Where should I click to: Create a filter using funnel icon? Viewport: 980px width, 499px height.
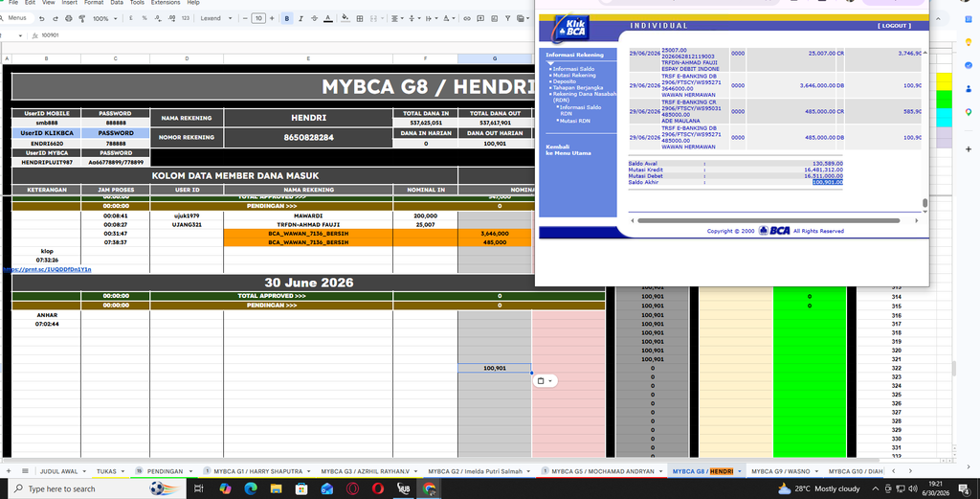pos(507,19)
